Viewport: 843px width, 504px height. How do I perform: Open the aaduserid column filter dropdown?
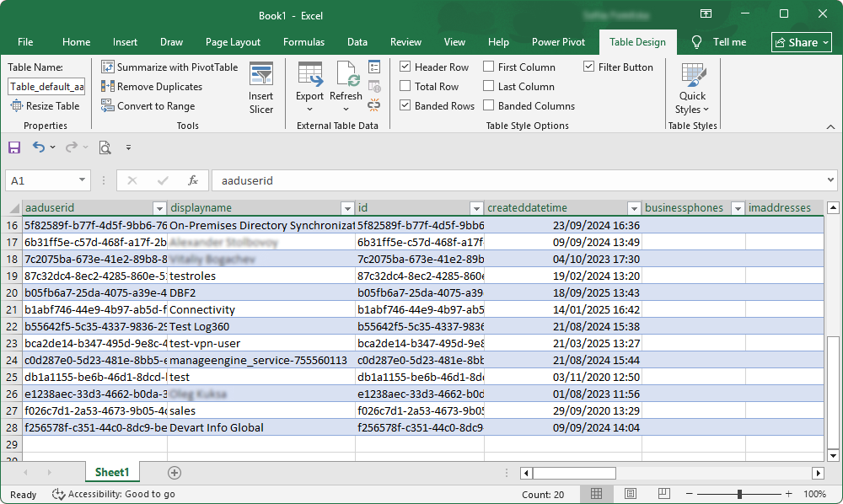click(159, 207)
